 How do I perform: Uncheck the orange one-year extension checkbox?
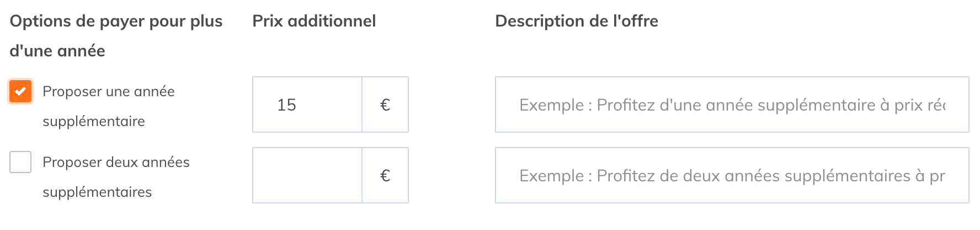tap(20, 91)
